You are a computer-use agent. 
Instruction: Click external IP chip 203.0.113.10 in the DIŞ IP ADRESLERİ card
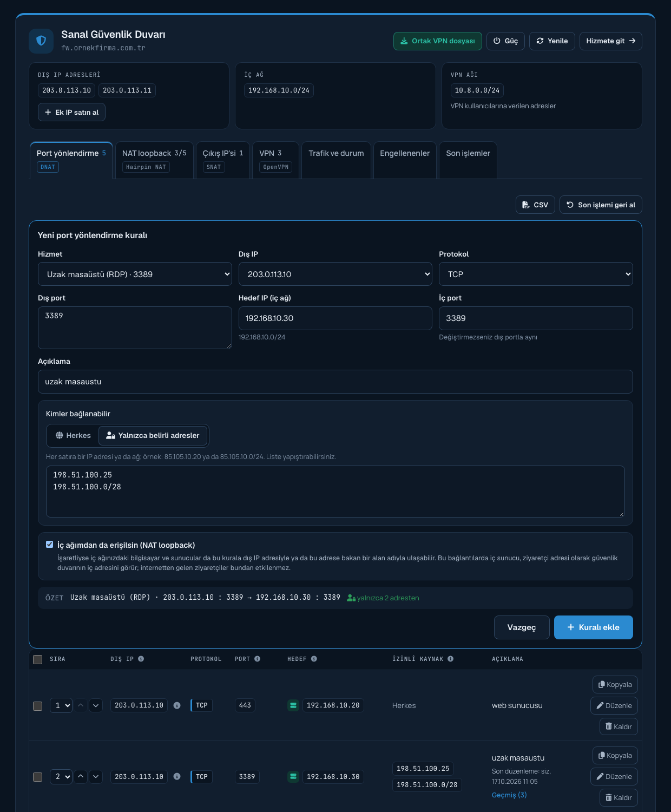[67, 90]
